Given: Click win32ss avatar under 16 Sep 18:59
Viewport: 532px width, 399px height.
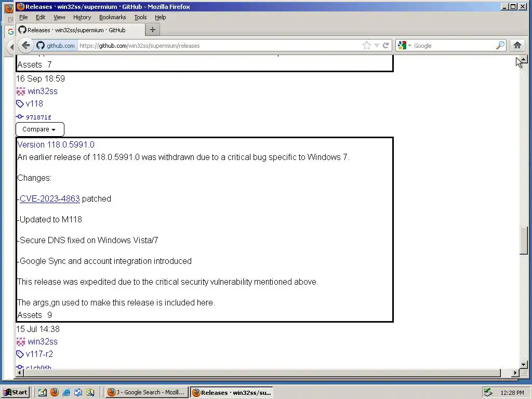Looking at the screenshot, I should point(21,91).
